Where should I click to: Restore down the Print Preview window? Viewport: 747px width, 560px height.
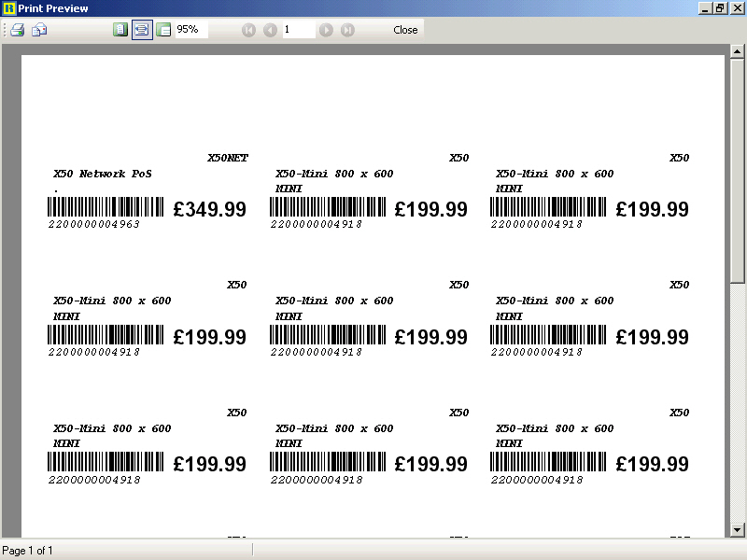click(x=720, y=8)
